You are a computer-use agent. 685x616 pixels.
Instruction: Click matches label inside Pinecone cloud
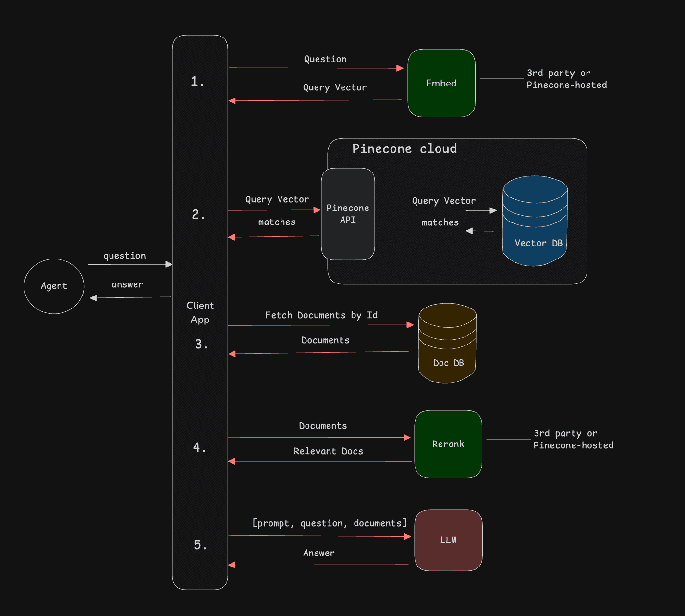coord(440,222)
